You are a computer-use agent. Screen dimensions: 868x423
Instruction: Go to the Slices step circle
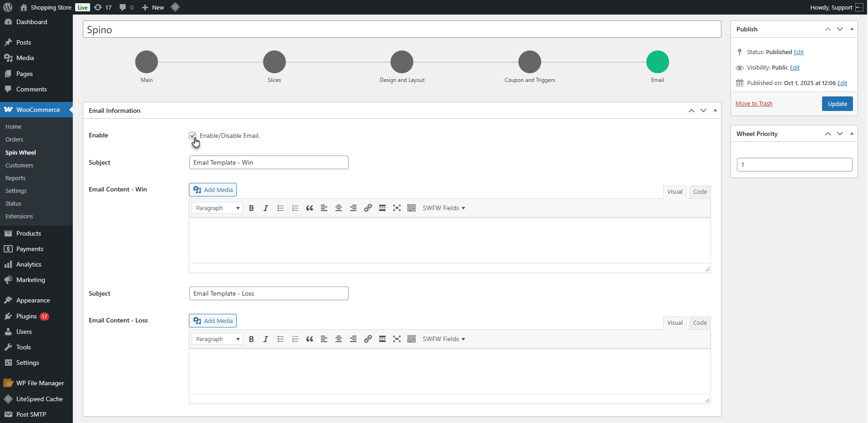click(x=274, y=62)
